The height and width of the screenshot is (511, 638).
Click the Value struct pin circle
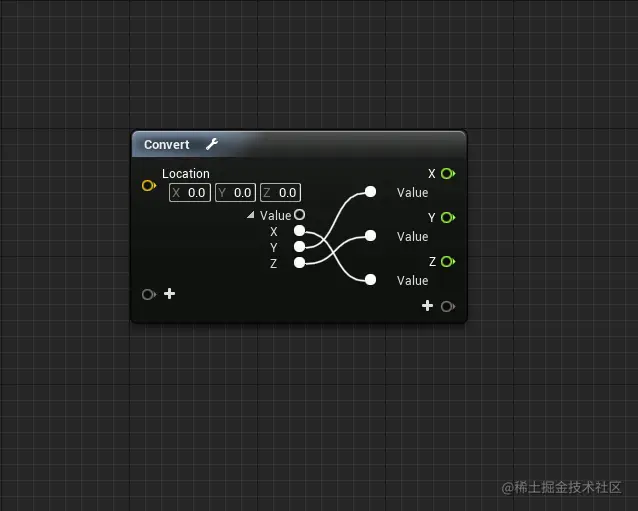(299, 214)
